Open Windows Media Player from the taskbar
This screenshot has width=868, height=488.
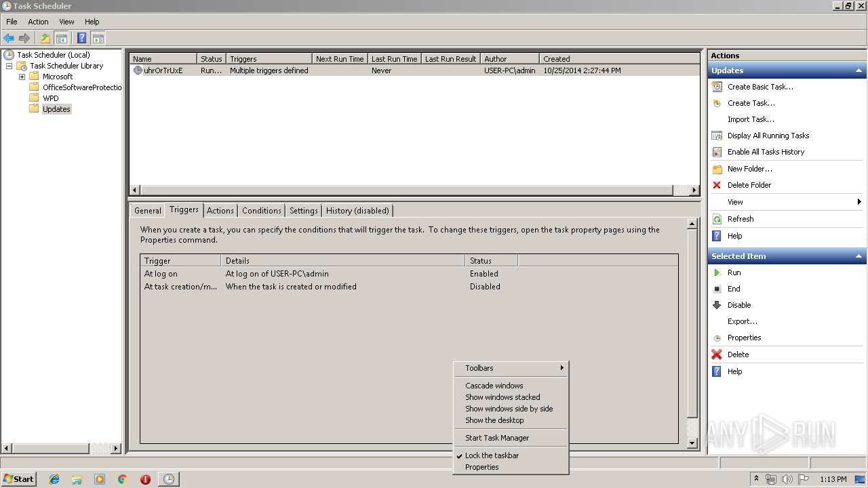[100, 479]
